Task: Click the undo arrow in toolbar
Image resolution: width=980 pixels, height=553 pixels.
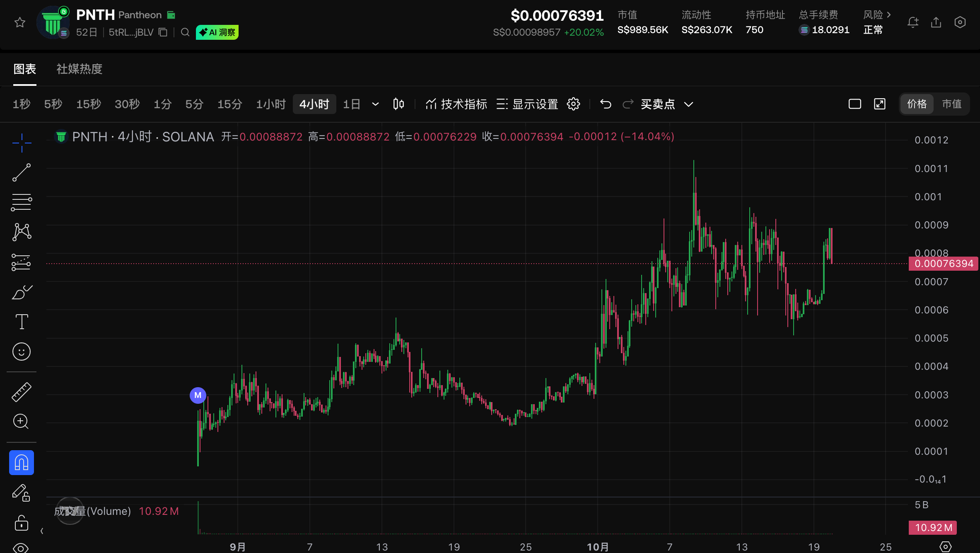Action: point(606,104)
